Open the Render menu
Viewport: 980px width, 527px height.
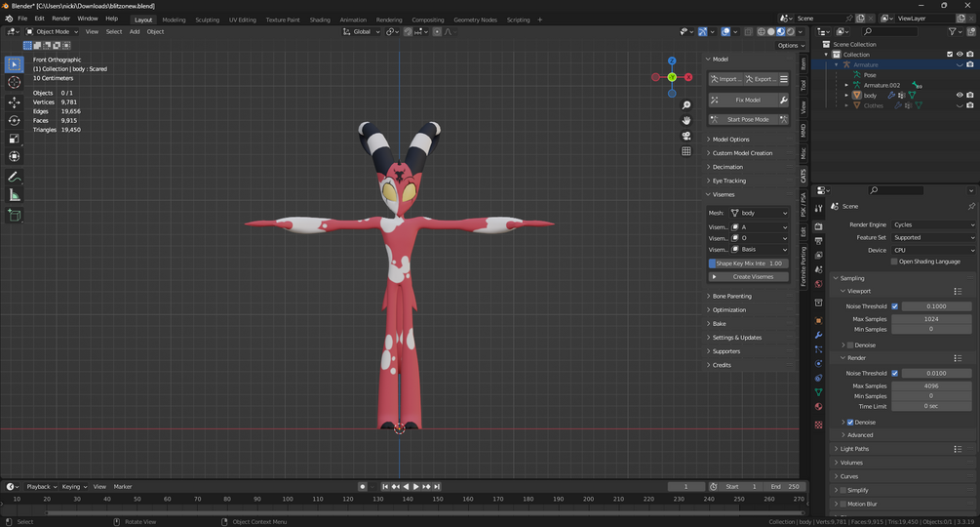click(x=60, y=19)
